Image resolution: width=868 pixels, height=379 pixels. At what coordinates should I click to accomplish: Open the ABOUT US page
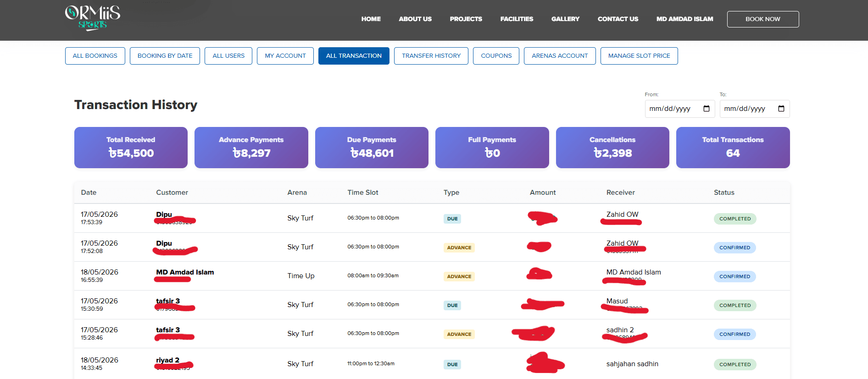[x=415, y=19]
